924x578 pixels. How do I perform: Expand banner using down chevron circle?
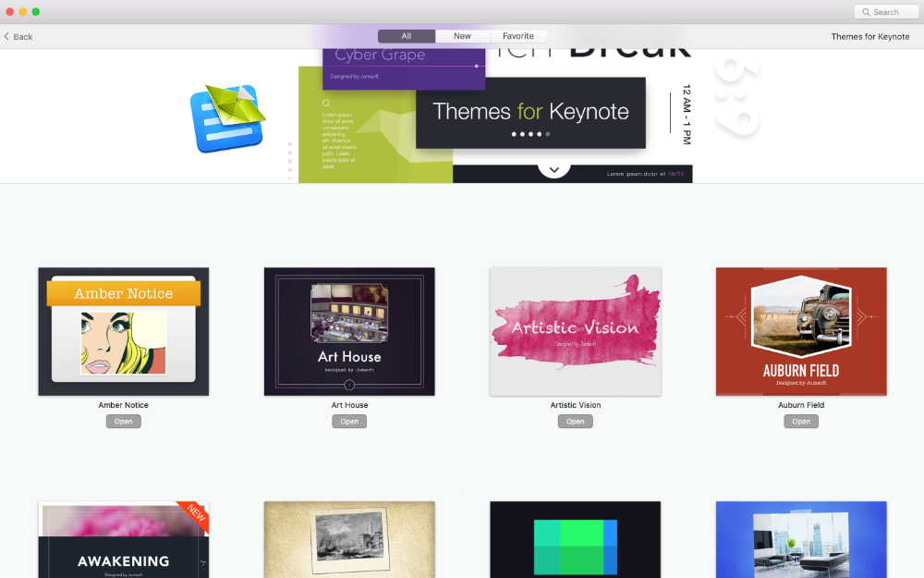[x=553, y=169]
